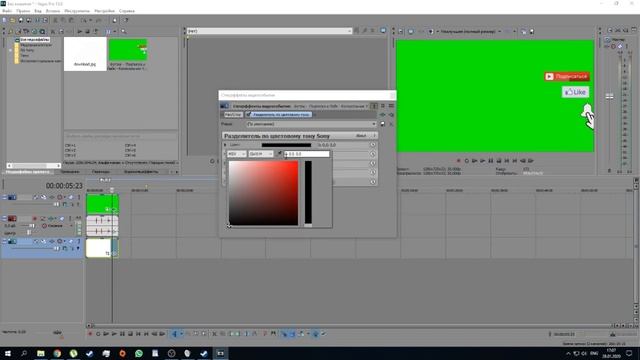Image resolution: width=640 pixels, height=360 pixels.
Task: Click the Open project folder icon
Action: pyautogui.click(x=13, y=20)
